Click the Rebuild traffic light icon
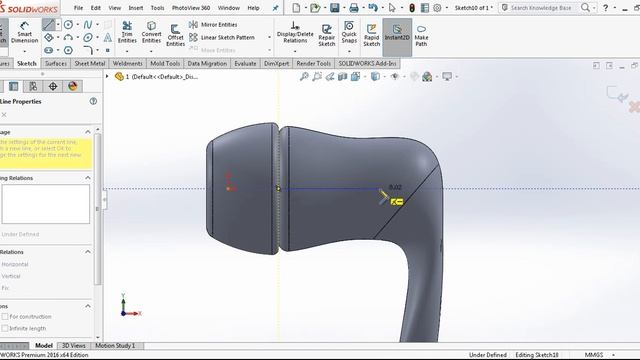640x360 pixels. [412, 8]
